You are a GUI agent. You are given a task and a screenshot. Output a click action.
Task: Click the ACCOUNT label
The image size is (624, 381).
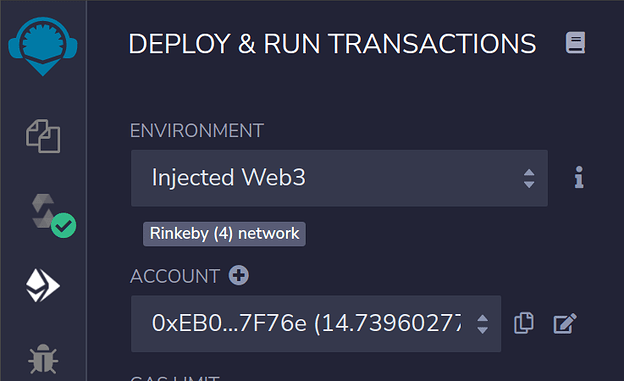(x=175, y=276)
